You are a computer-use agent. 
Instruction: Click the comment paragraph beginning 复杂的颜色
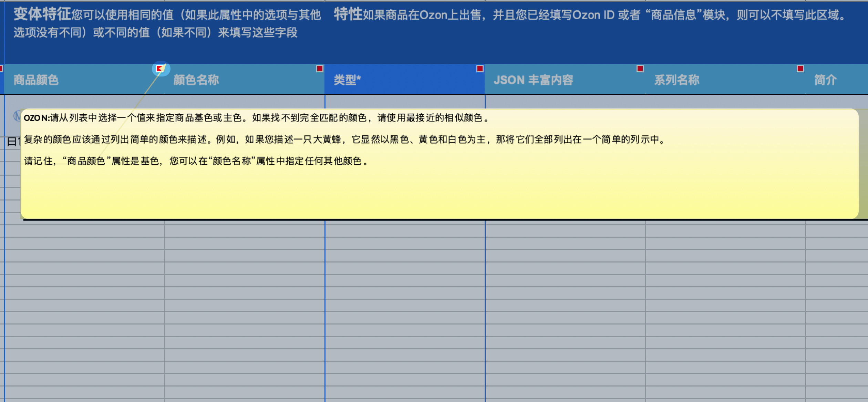coord(345,139)
